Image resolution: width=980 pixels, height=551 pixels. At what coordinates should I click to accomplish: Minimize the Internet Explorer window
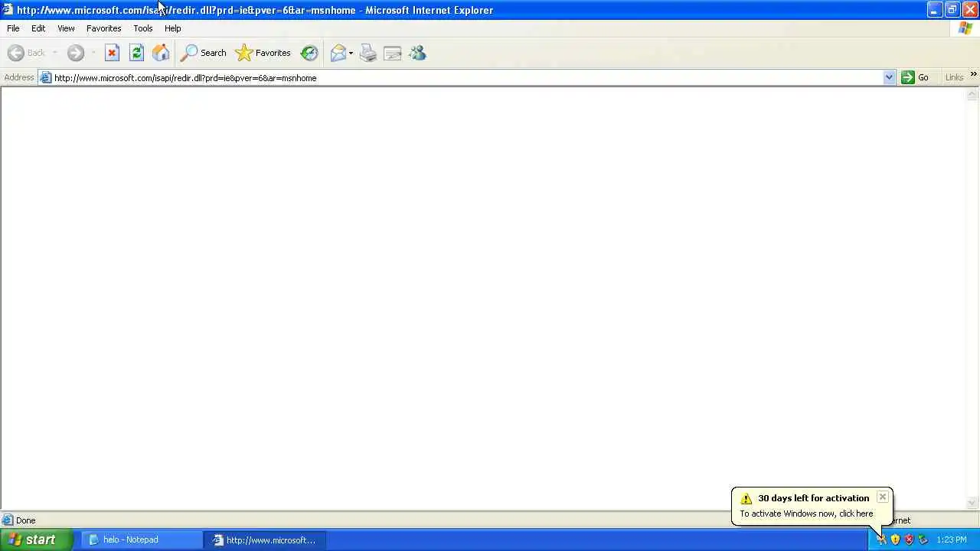tap(934, 10)
